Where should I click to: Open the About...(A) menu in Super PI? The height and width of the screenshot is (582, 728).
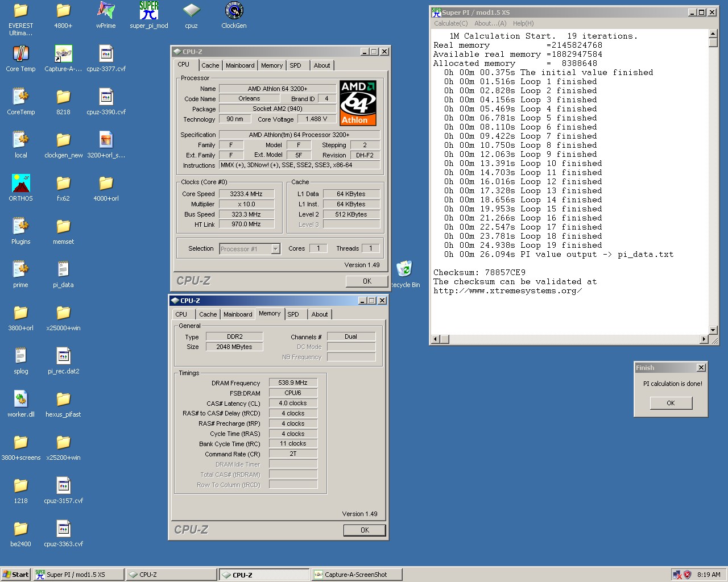coord(490,23)
